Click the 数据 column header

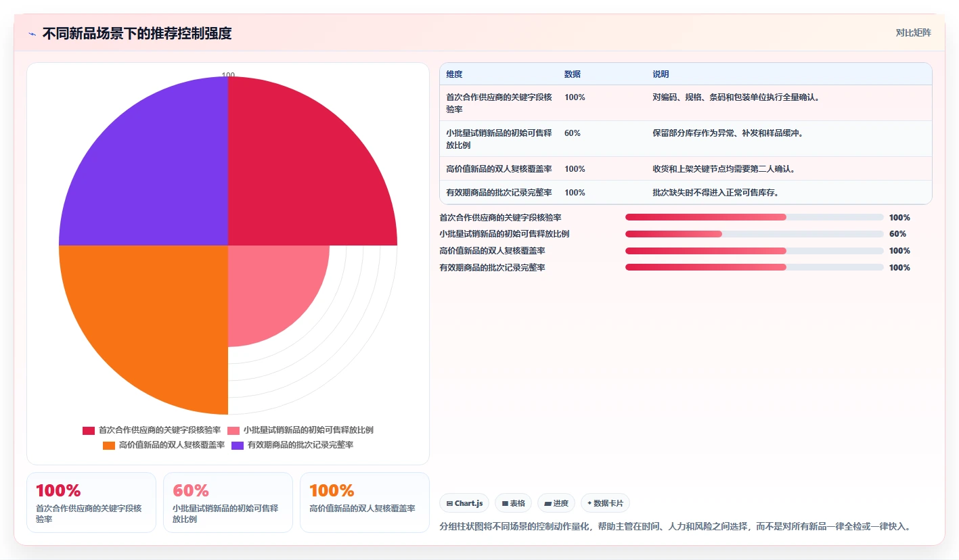(x=573, y=74)
